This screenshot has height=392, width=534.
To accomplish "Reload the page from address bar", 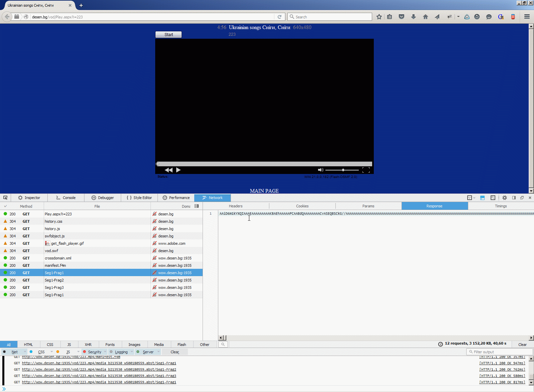I will [280, 17].
